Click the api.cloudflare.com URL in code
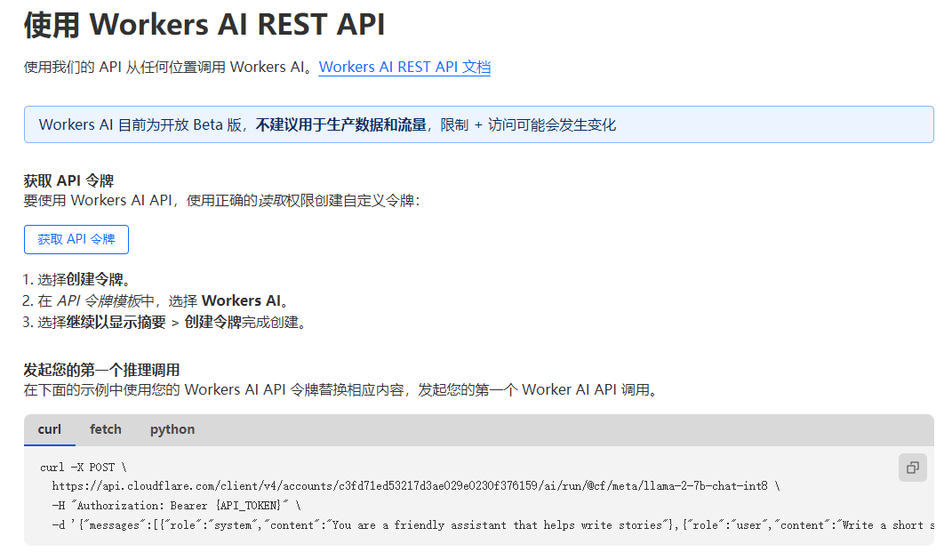 tap(410, 486)
